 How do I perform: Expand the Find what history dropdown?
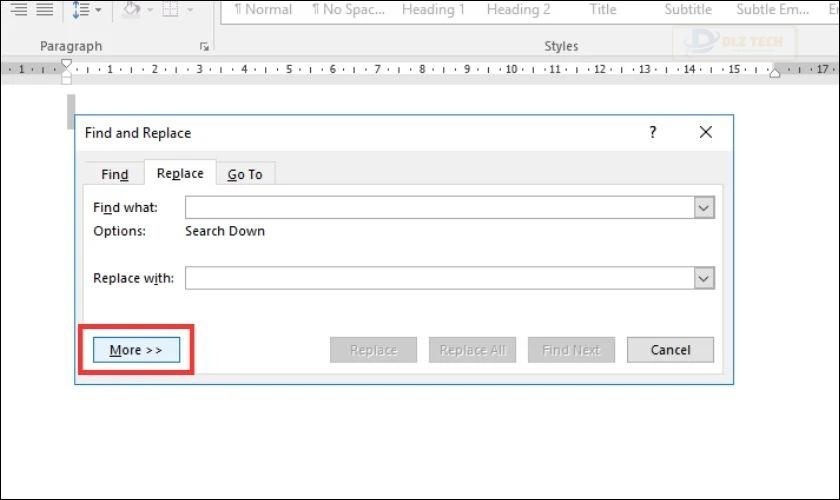click(704, 208)
